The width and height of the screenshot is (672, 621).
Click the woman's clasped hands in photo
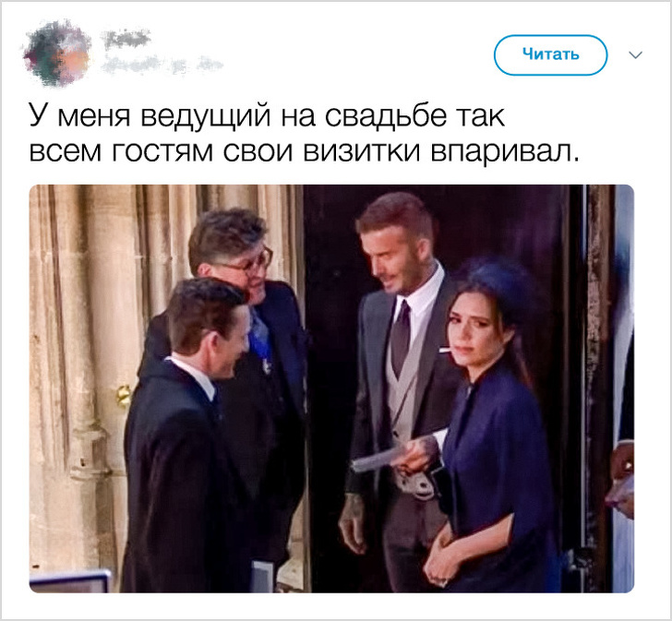pyautogui.click(x=444, y=561)
